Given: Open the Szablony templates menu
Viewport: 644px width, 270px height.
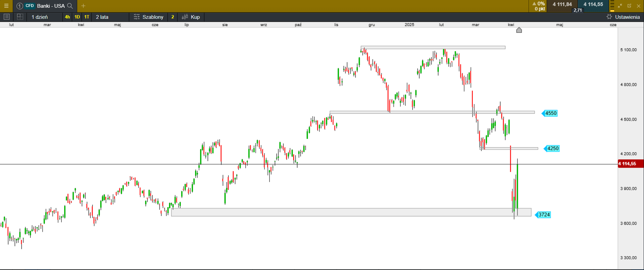Looking at the screenshot, I should pos(148,17).
